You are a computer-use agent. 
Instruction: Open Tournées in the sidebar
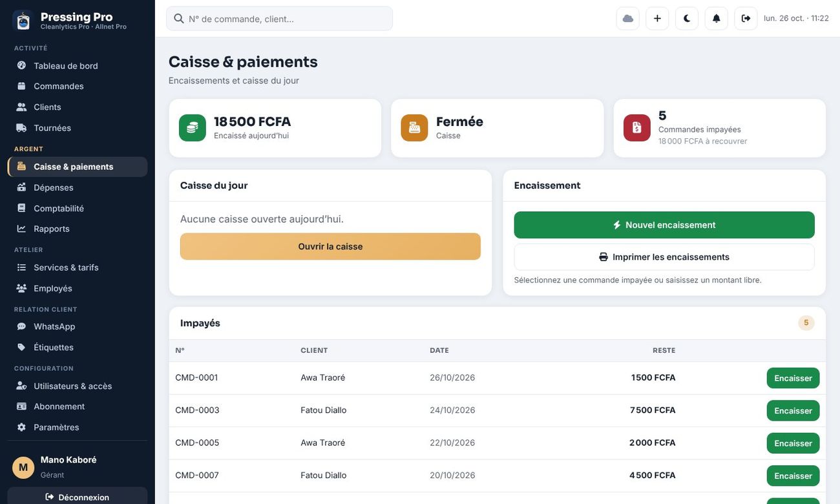(x=78, y=128)
